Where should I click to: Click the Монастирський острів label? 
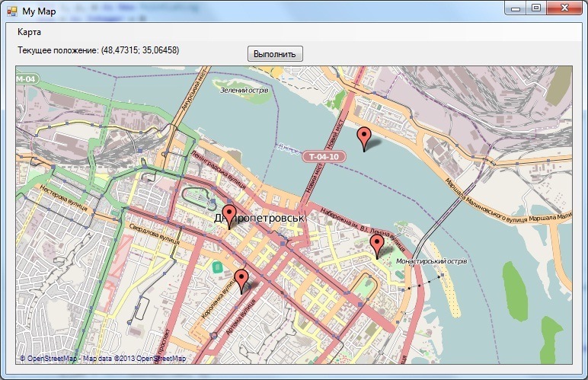[x=431, y=261]
